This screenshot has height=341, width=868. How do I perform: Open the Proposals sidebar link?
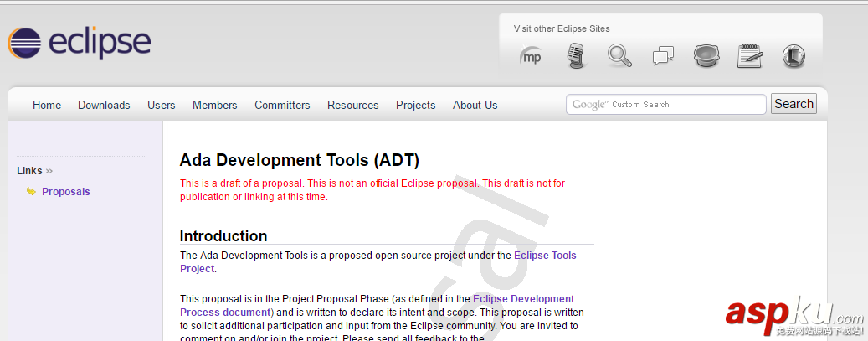66,191
